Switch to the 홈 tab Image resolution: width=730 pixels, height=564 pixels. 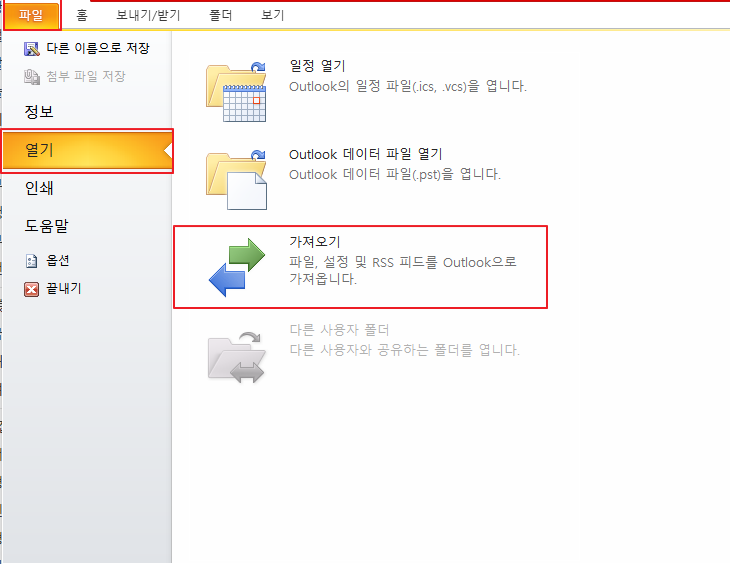coord(82,15)
